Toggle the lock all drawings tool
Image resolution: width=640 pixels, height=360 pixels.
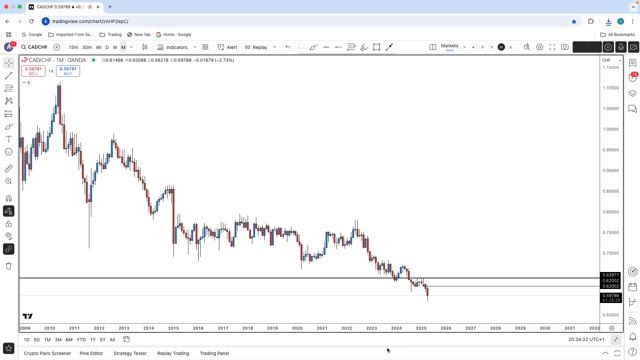pyautogui.click(x=9, y=224)
